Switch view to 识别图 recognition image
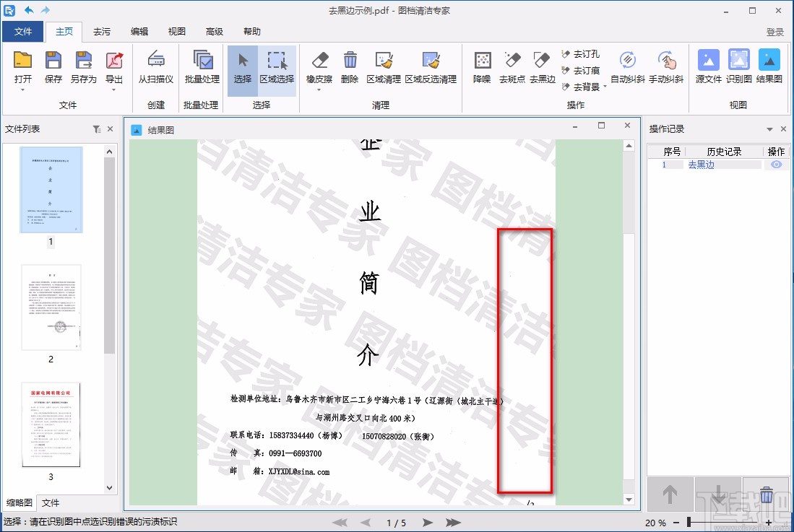Image resolution: width=794 pixels, height=532 pixels. click(738, 69)
